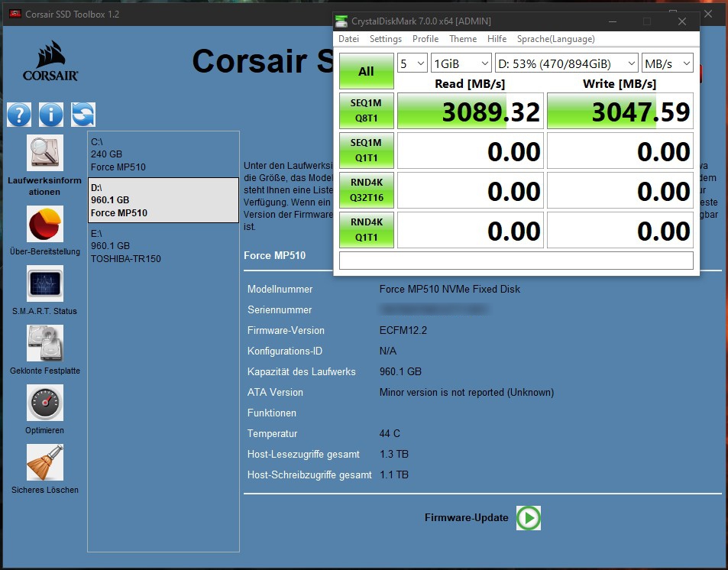Open the Settings menu in CrystalDiskMark

[385, 39]
